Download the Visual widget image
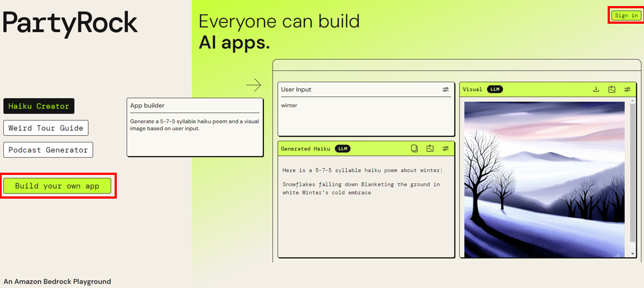Screen dimensions: 644x288 pyautogui.click(x=596, y=89)
